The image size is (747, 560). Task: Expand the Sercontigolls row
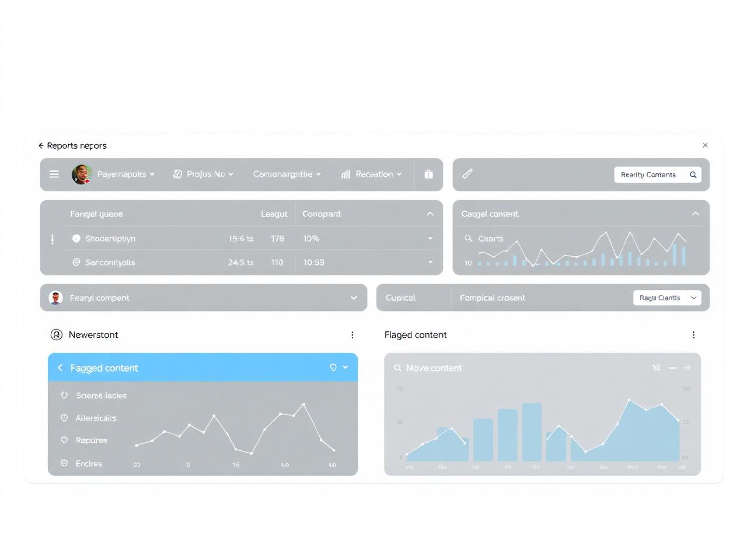point(430,262)
